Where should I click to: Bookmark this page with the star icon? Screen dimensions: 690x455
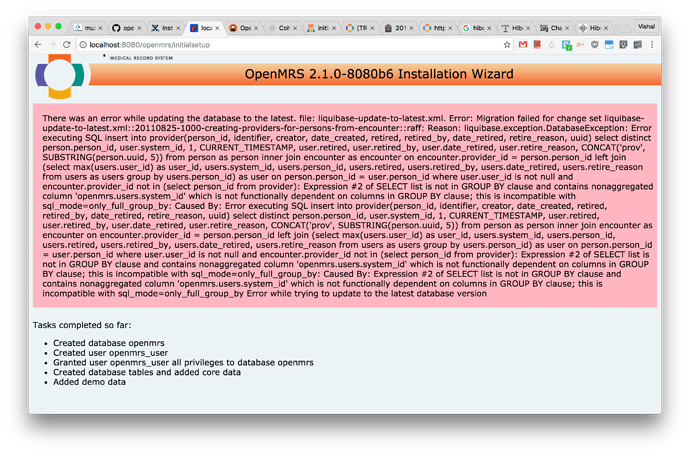(507, 44)
